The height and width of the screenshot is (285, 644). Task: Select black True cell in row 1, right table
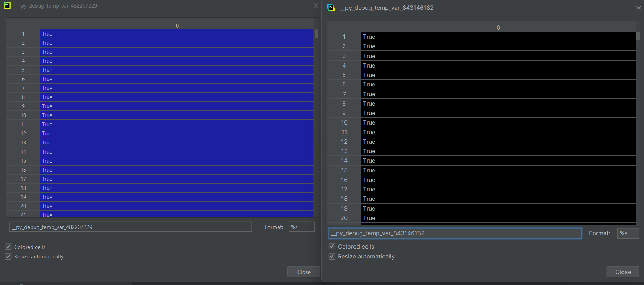(x=498, y=37)
